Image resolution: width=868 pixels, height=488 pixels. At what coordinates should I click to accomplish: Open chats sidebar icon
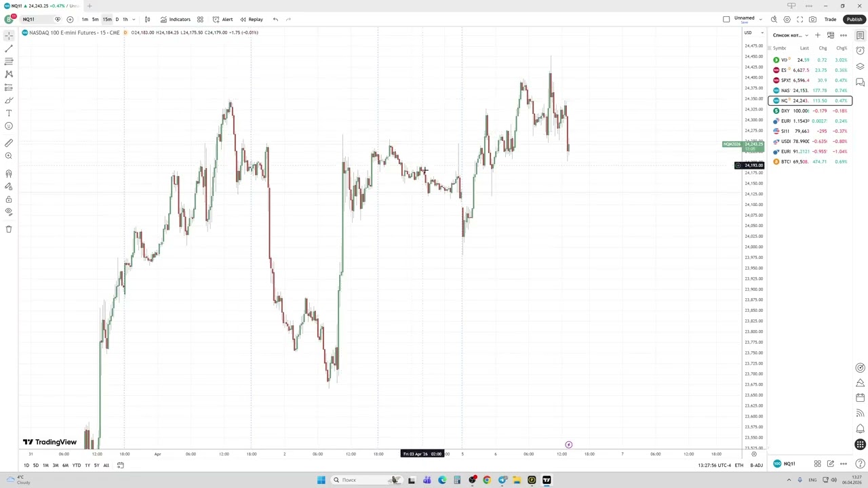pos(860,82)
